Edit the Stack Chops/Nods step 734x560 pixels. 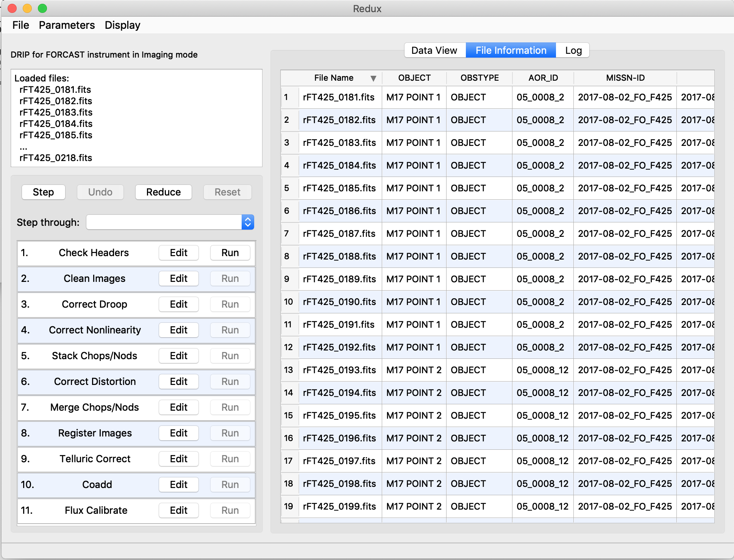(178, 356)
